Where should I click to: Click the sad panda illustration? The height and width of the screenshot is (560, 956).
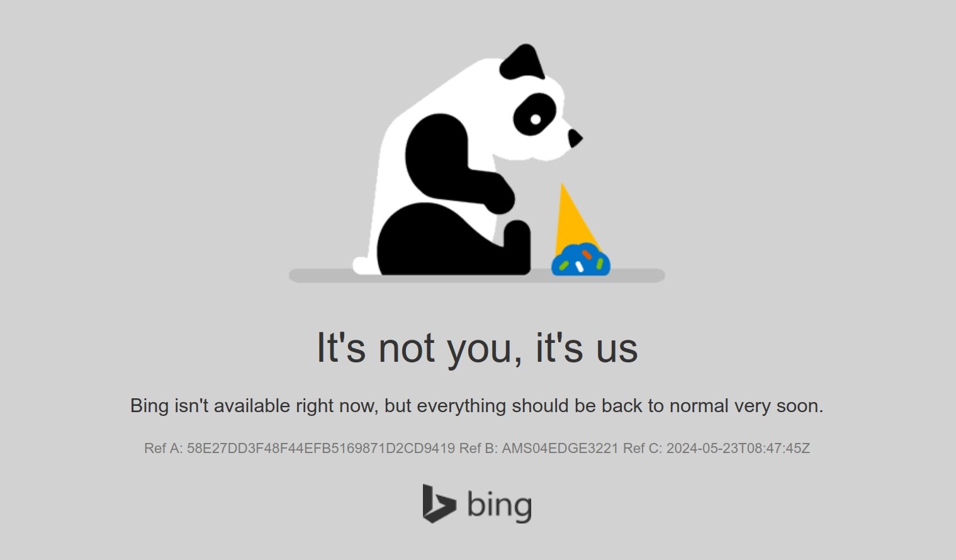468,159
